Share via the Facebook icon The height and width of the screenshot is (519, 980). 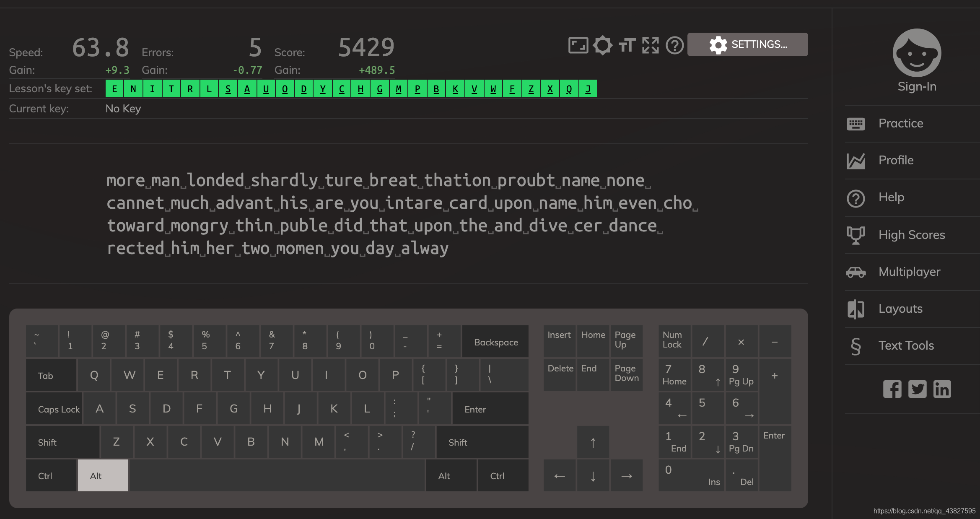(892, 389)
